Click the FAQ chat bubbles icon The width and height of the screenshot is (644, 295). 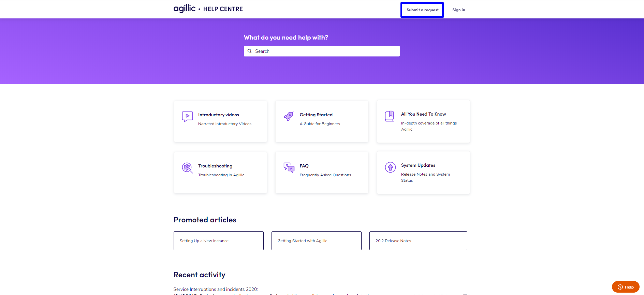tap(289, 167)
